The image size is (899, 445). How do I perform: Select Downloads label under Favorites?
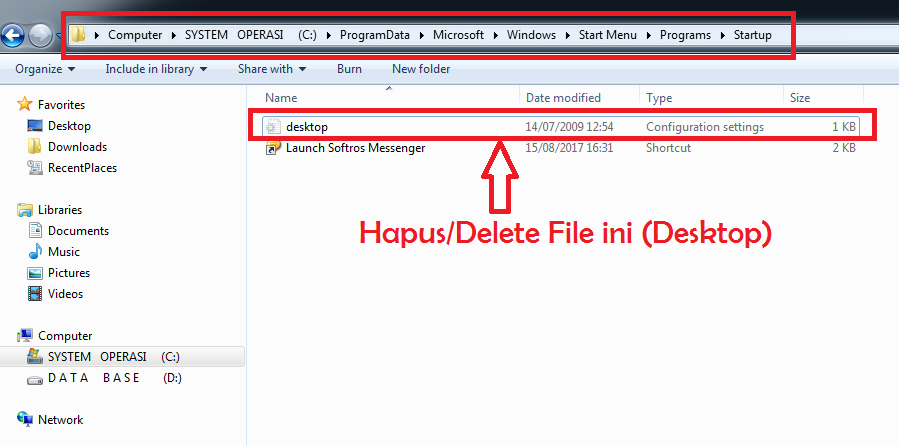click(77, 147)
